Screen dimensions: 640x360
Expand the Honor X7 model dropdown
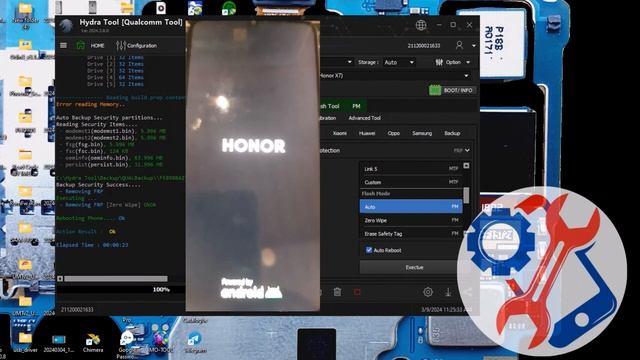(466, 76)
